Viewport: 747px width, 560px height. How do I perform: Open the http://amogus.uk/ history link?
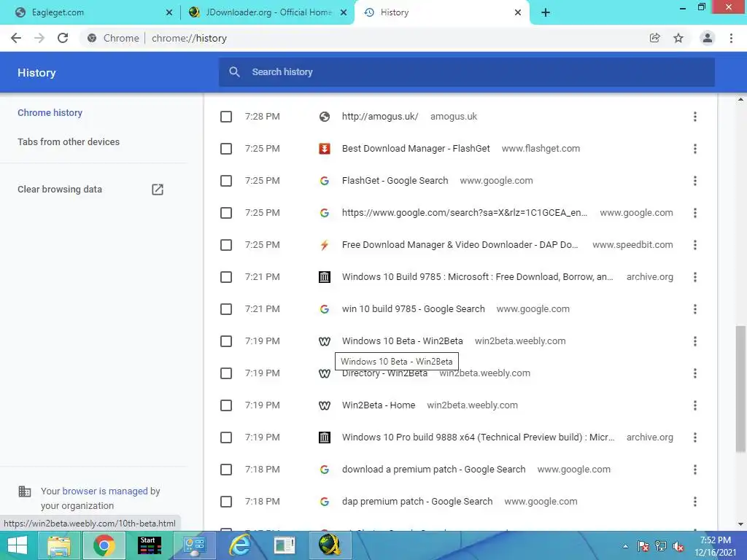tap(380, 117)
